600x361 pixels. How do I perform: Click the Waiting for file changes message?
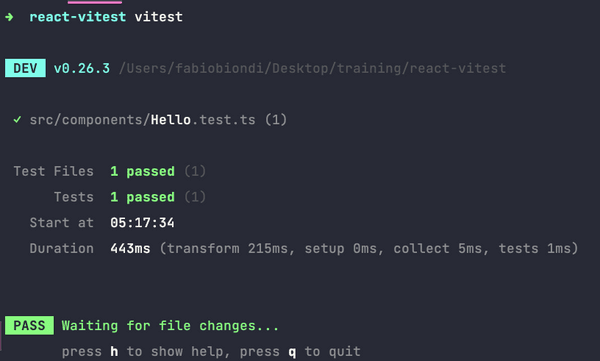click(170, 326)
